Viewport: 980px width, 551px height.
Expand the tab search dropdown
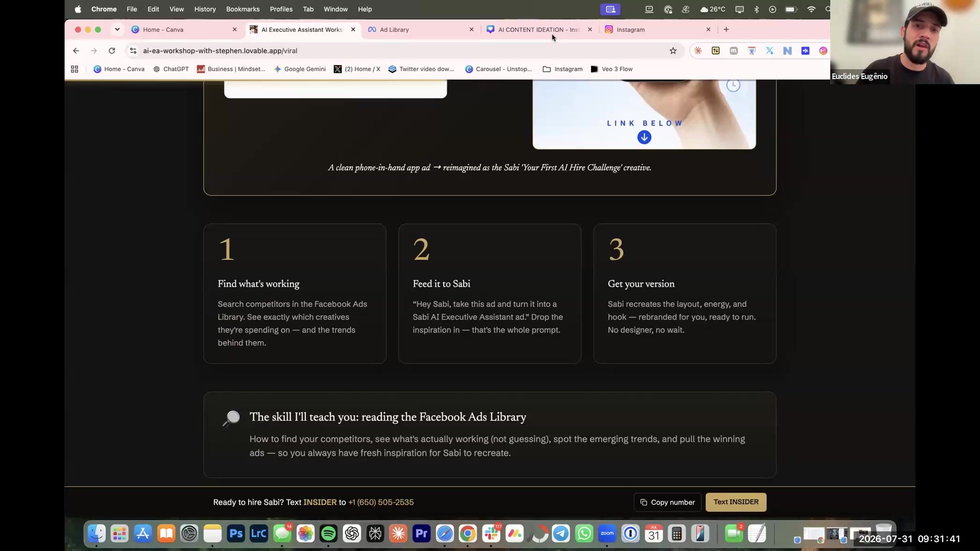pyautogui.click(x=117, y=29)
